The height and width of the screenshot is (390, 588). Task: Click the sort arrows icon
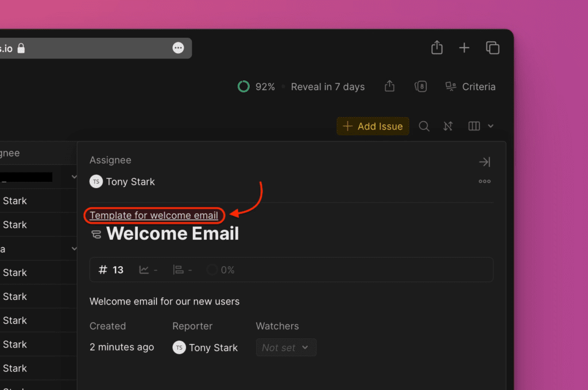448,126
